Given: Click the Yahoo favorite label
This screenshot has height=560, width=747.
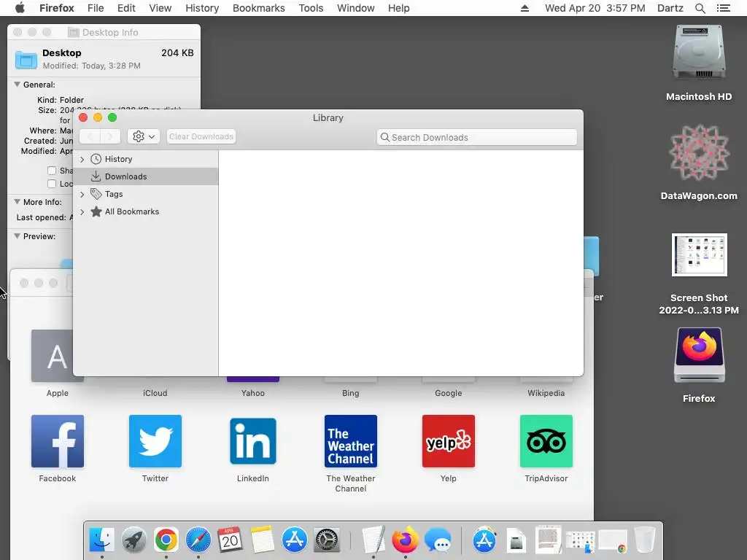Looking at the screenshot, I should point(253,393).
